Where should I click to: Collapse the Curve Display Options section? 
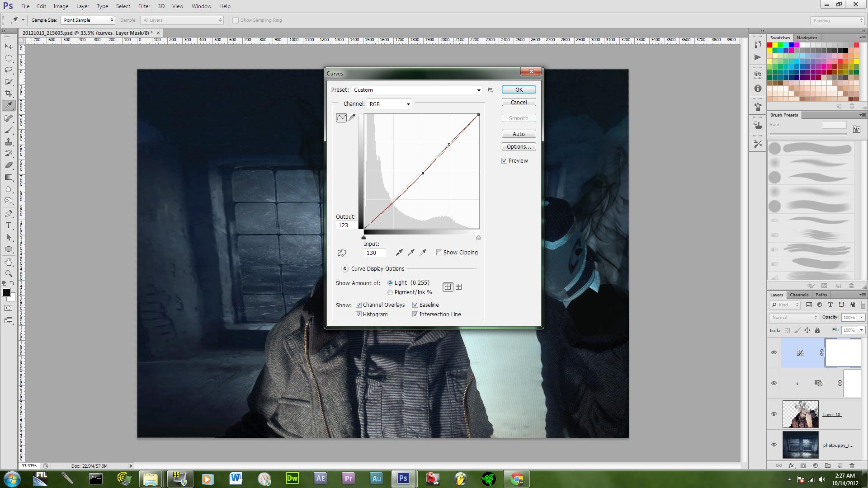tap(345, 269)
